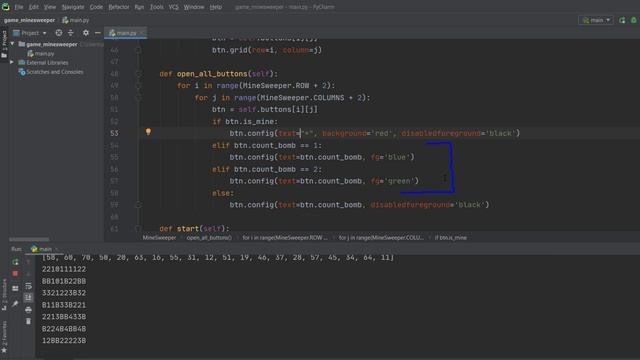
Task: Click the locate-in-project target icon
Action: (x=59, y=33)
